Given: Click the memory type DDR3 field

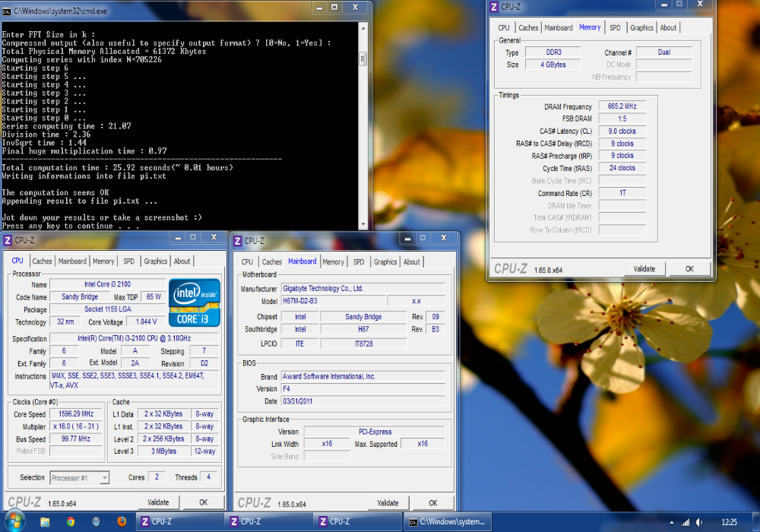Looking at the screenshot, I should (x=553, y=52).
